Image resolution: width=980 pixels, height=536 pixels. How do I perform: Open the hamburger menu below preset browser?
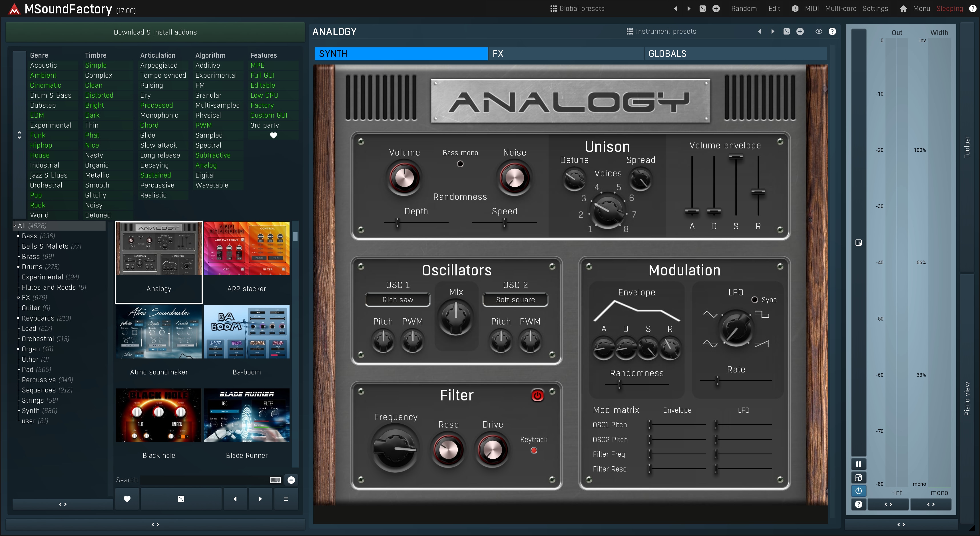pos(286,499)
